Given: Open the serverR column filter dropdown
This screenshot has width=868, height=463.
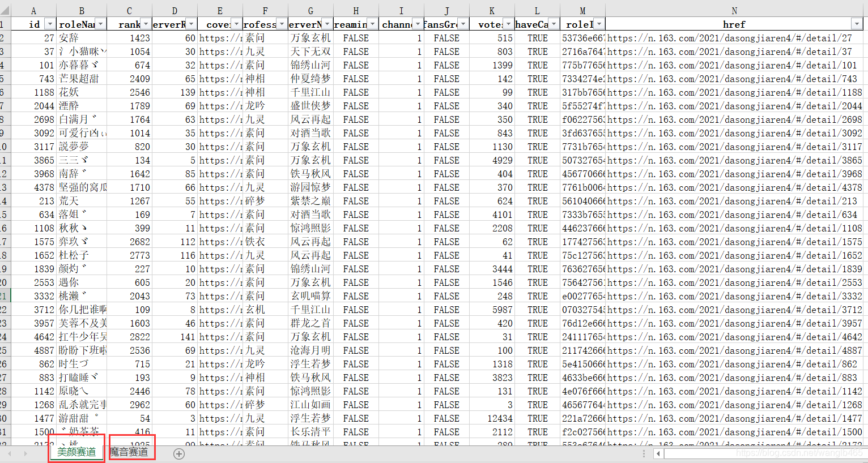Looking at the screenshot, I should 191,24.
